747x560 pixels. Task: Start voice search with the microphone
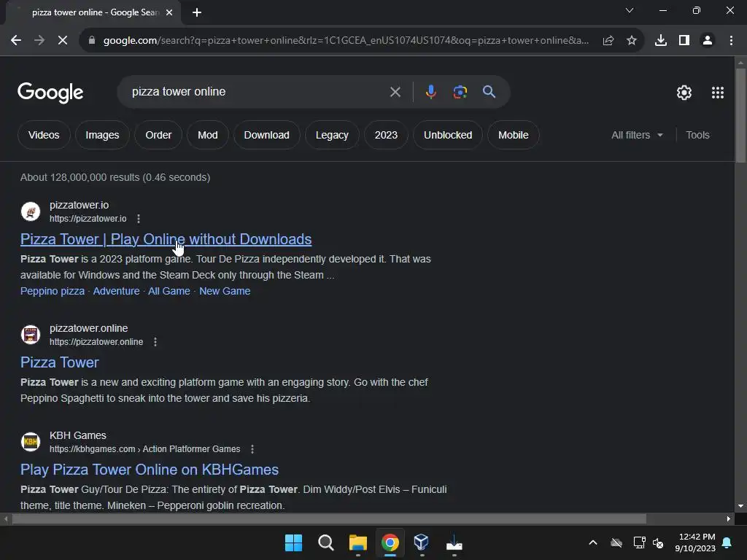coord(430,92)
